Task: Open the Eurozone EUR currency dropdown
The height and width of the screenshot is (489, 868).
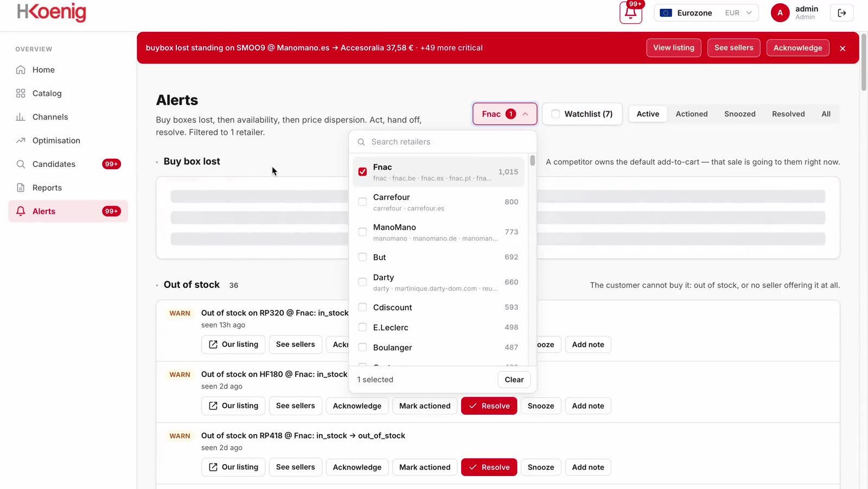Action: coord(706,13)
